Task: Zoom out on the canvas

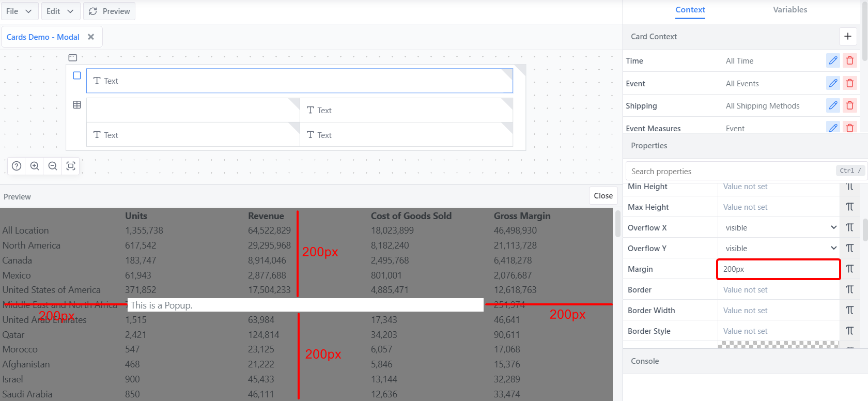Action: pyautogui.click(x=53, y=166)
